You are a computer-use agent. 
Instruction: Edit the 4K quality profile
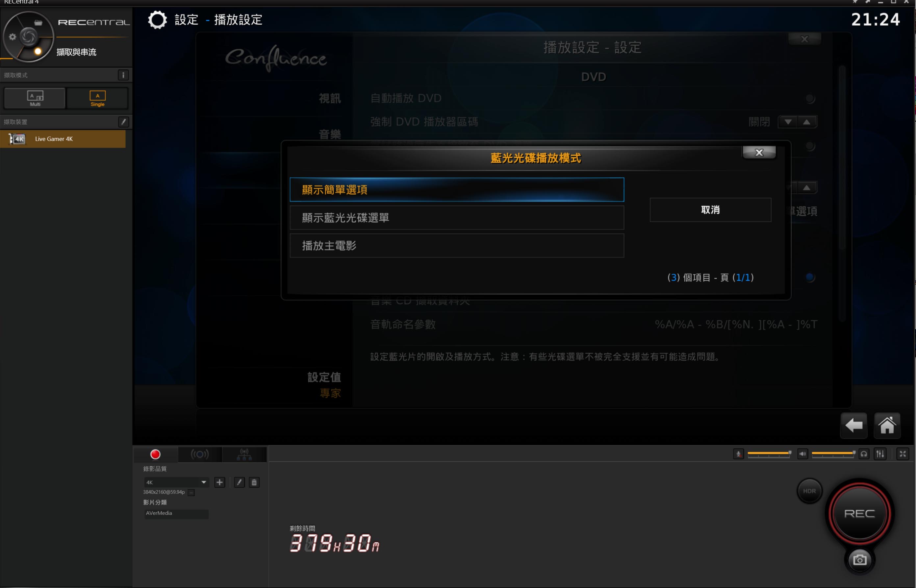click(x=239, y=482)
